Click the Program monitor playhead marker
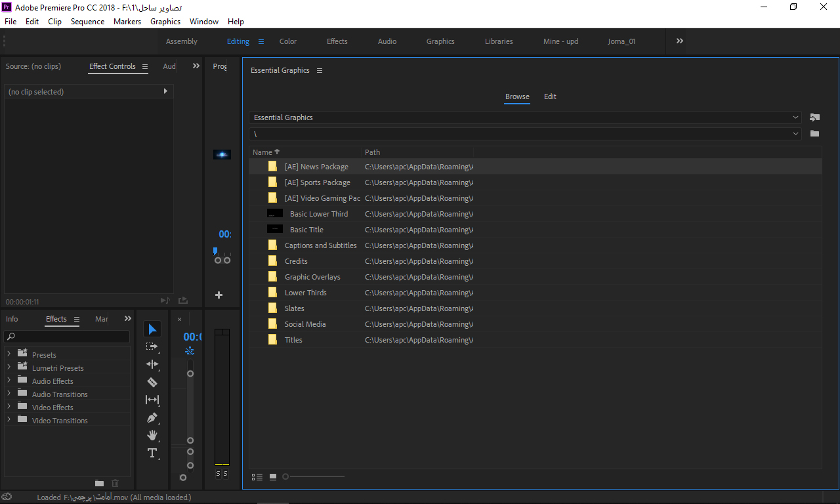Screen dimensions: 840x504 point(215,251)
